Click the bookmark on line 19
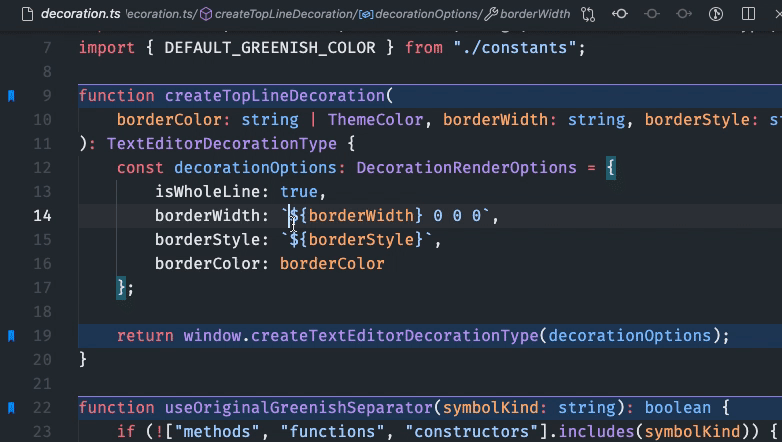This screenshot has width=782, height=442. coord(11,336)
